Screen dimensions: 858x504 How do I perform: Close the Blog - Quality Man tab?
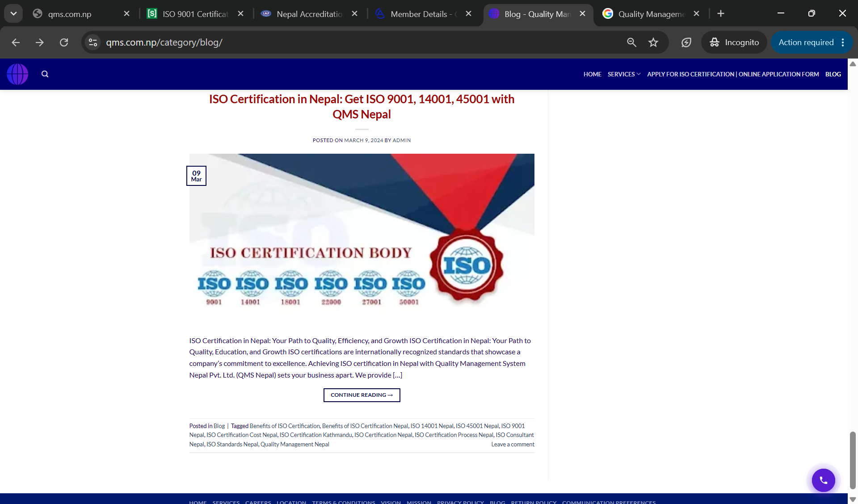click(582, 14)
